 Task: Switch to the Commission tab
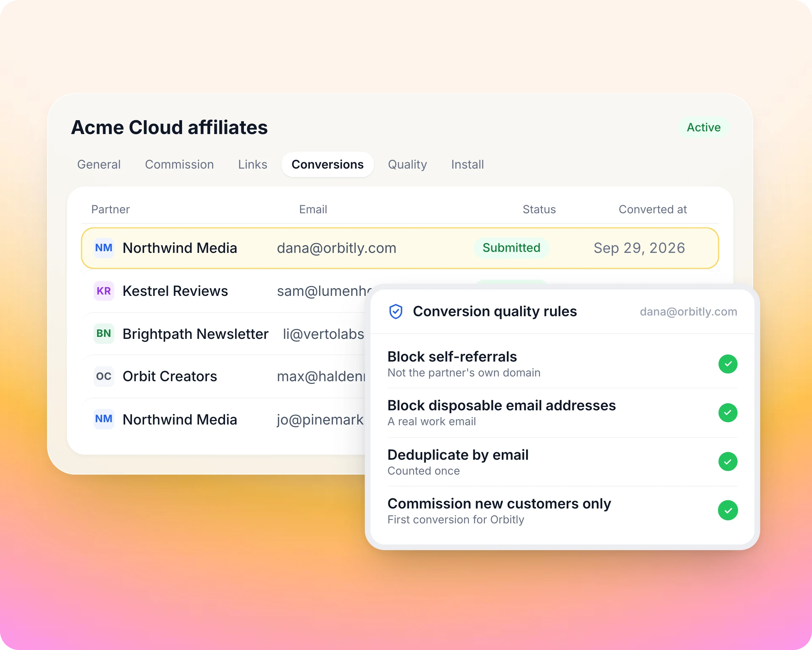coord(179,165)
